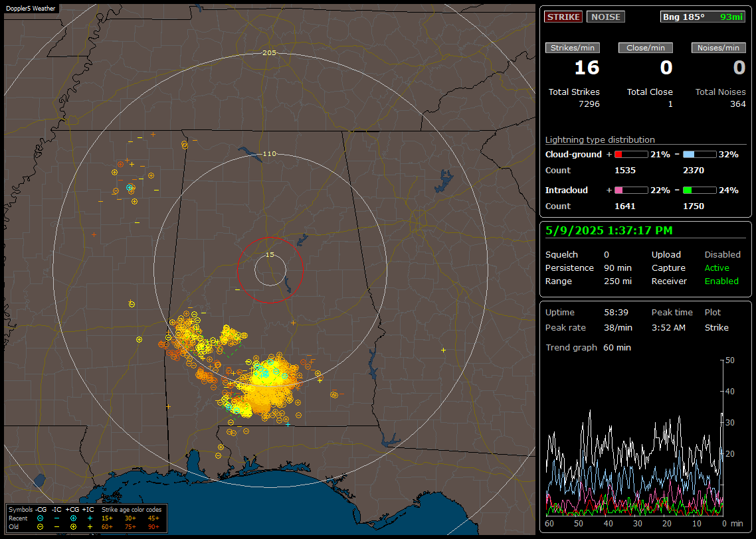Click the negative cloud-ground count 2370
The image size is (756, 539).
[x=694, y=171]
